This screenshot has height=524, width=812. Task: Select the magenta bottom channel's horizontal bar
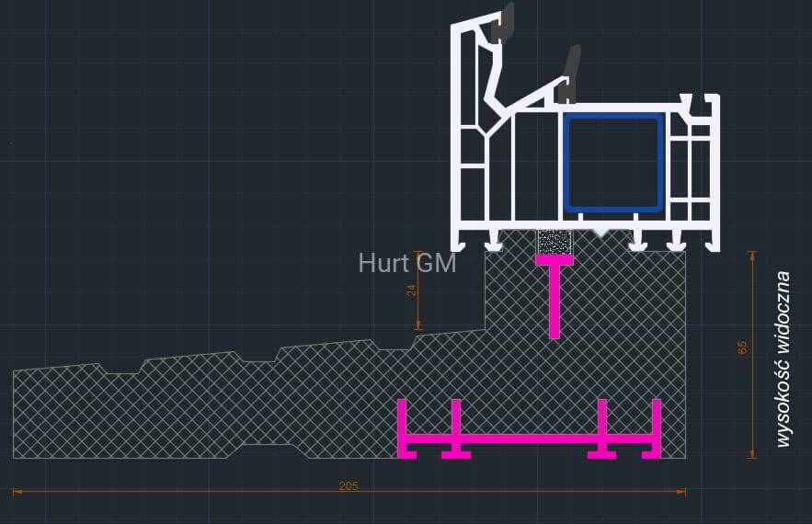(529, 440)
